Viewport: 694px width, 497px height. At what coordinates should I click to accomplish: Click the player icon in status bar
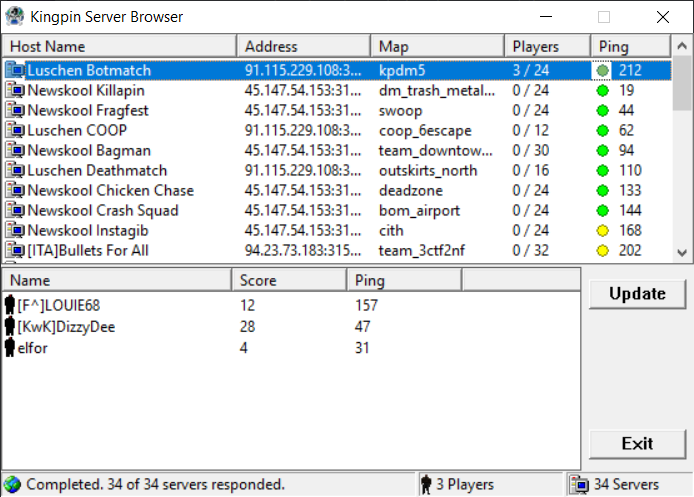coord(426,484)
